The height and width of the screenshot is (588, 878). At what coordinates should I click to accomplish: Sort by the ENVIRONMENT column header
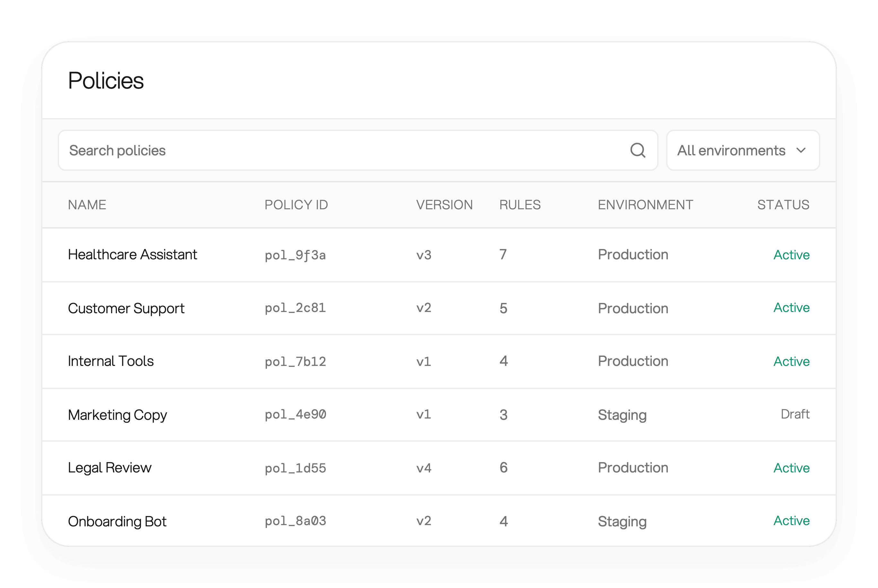pyautogui.click(x=645, y=205)
